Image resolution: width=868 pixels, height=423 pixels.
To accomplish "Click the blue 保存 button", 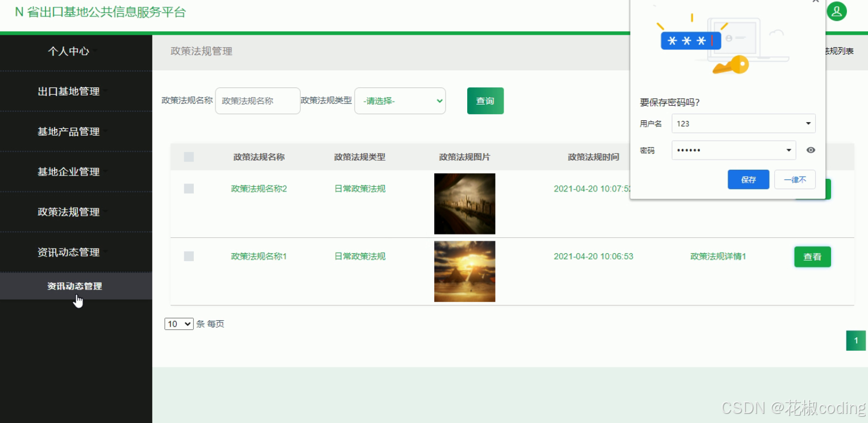I will 748,179.
